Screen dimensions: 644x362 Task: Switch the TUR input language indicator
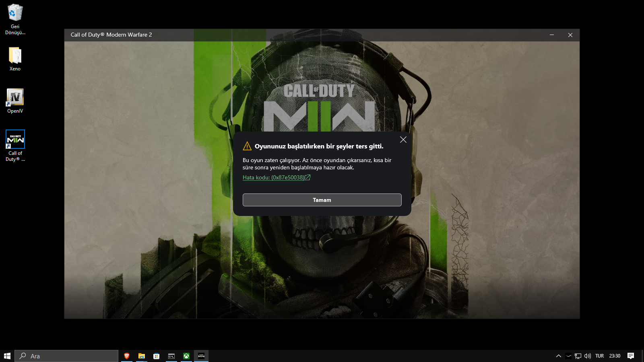click(x=600, y=356)
